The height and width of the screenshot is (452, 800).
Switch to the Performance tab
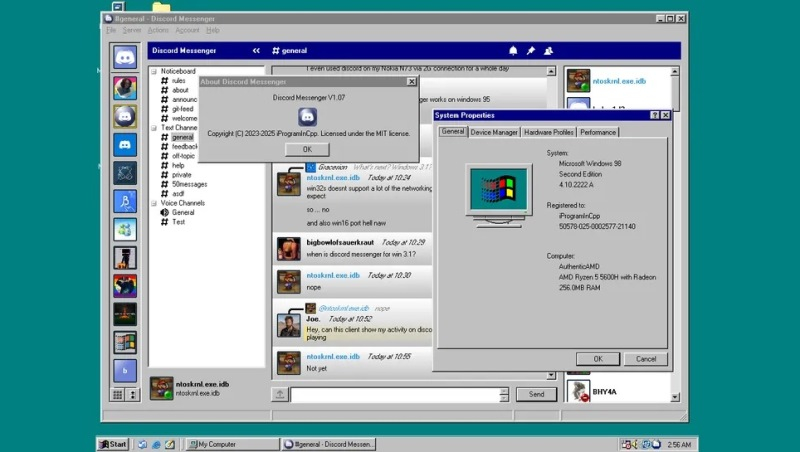(598, 132)
